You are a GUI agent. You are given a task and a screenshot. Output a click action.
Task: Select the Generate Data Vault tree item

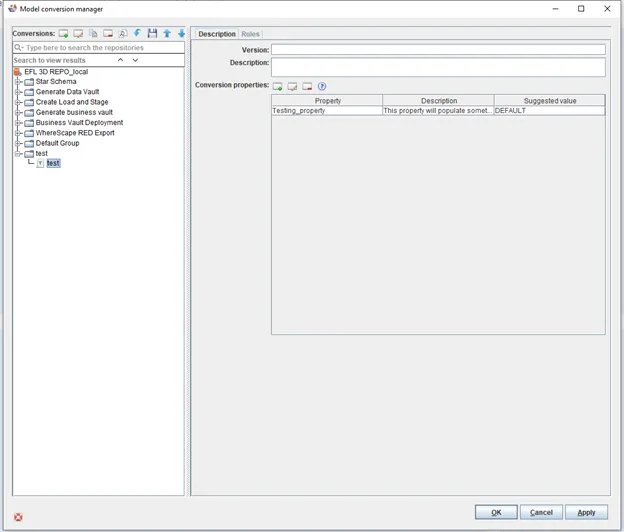67,92
